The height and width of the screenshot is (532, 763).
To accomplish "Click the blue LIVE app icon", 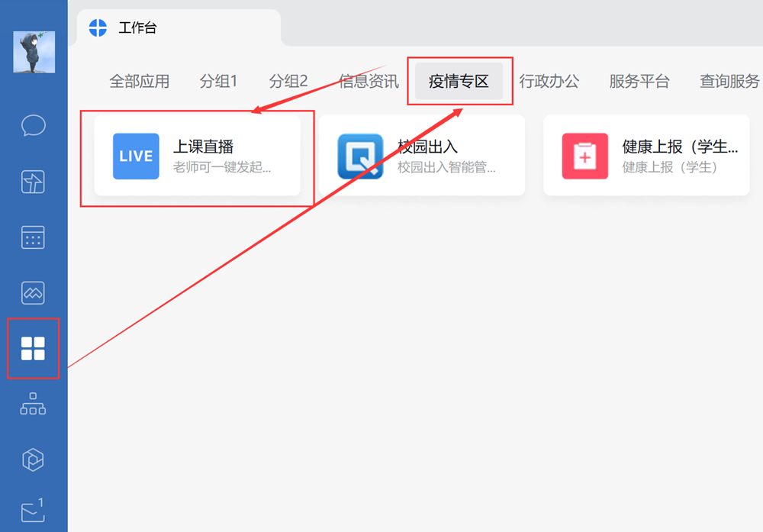I will (136, 156).
